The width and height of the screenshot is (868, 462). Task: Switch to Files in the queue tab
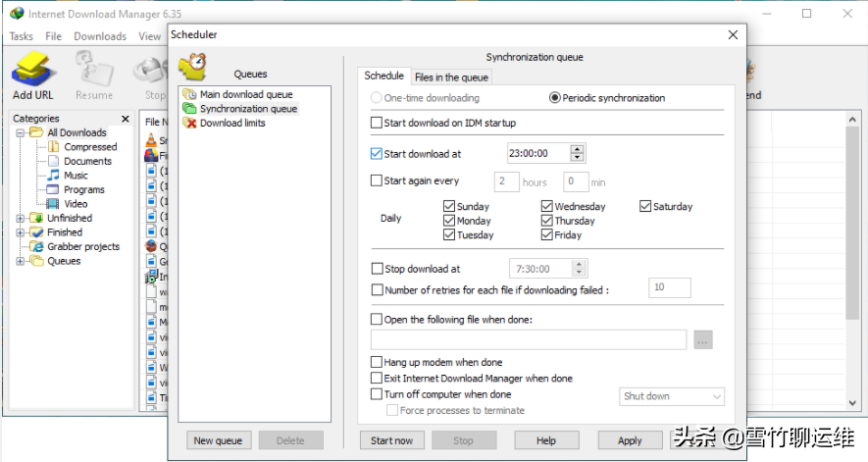tap(451, 77)
